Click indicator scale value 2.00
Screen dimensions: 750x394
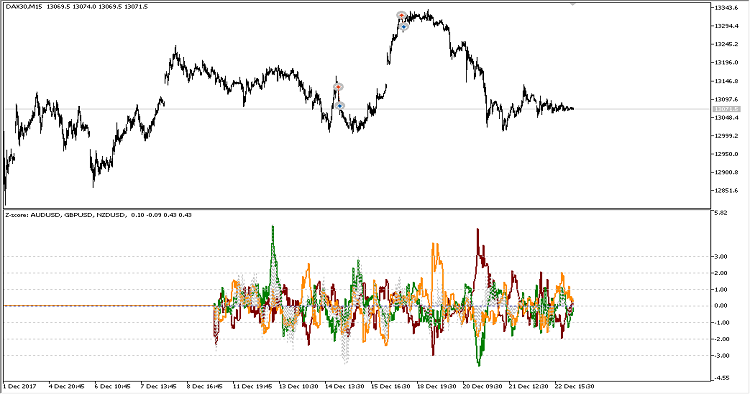coord(721,273)
